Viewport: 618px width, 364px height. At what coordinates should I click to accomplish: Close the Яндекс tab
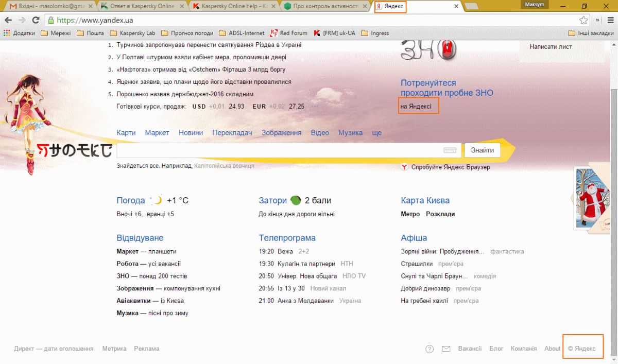click(456, 7)
